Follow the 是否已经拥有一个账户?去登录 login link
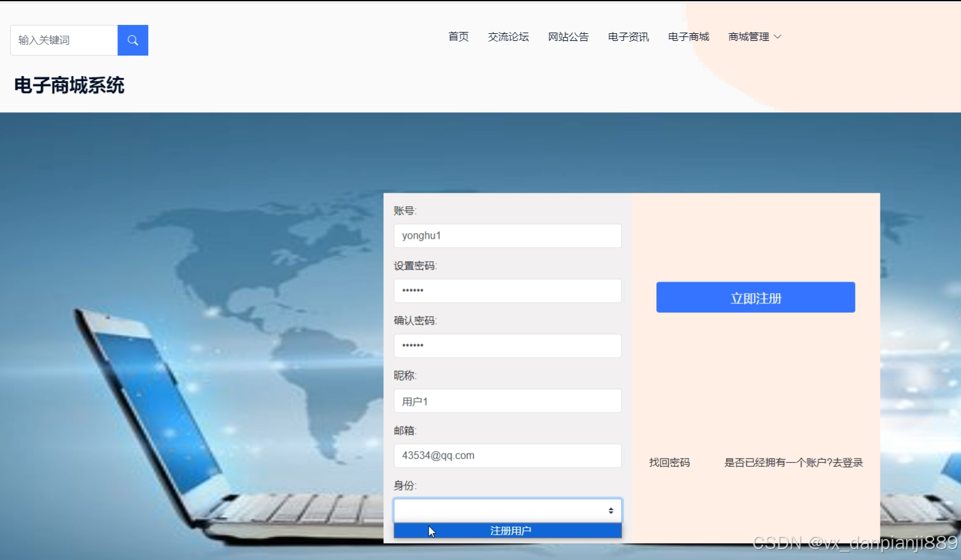Viewport: 961px width, 560px height. pos(793,462)
